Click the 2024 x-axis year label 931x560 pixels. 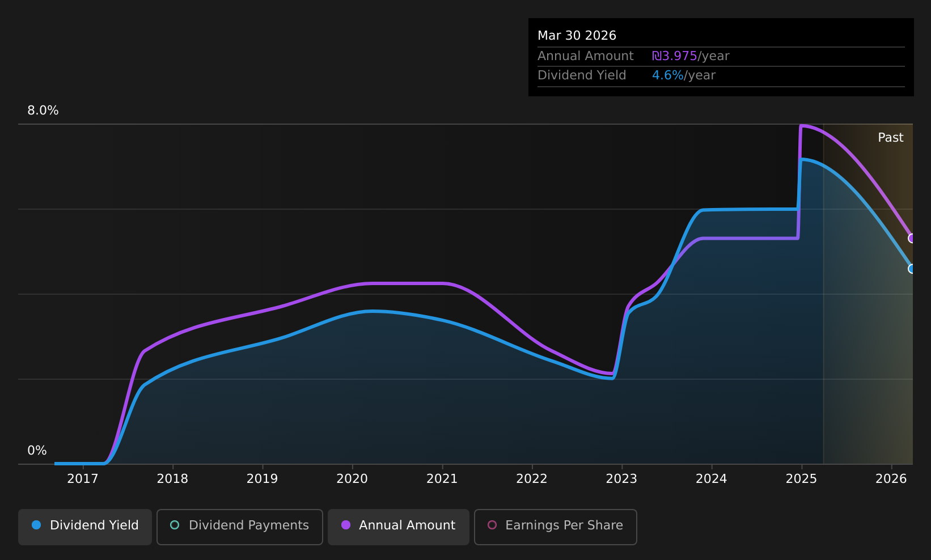click(712, 479)
